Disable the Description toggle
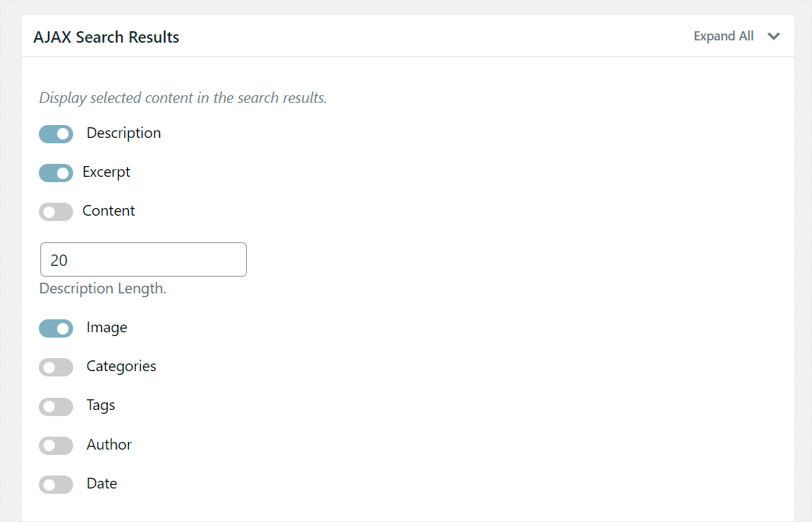 [x=56, y=133]
